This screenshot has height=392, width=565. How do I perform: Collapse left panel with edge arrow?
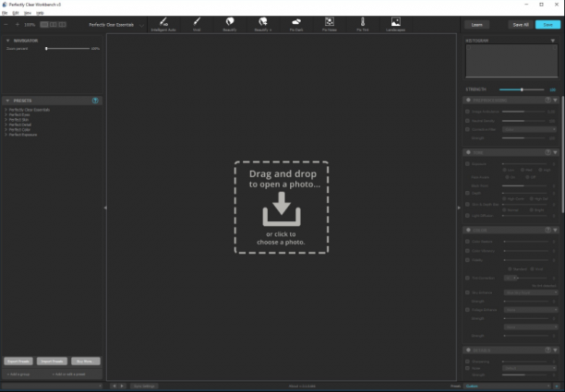pyautogui.click(x=105, y=208)
